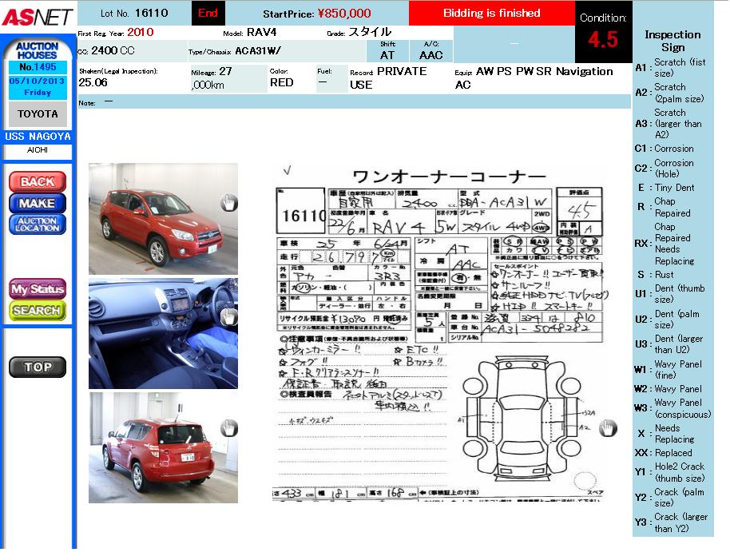Jump to TOP of the page
The height and width of the screenshot is (560, 730).
[x=38, y=367]
